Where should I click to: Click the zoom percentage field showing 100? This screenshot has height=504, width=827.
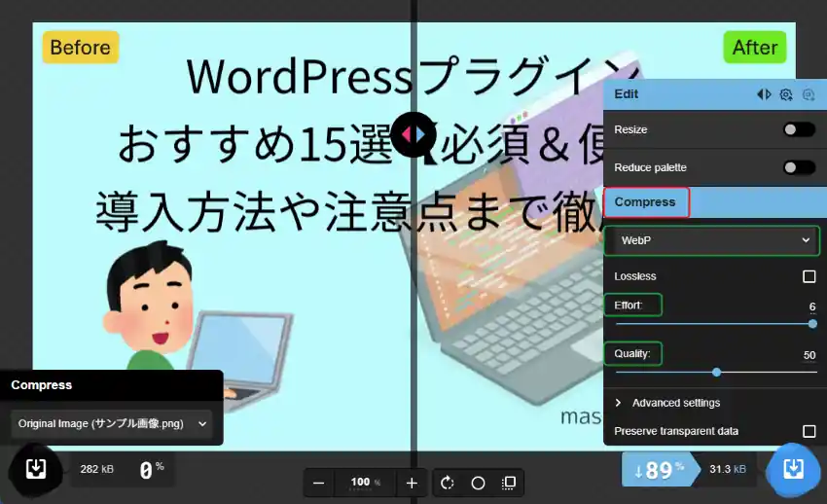click(x=365, y=482)
